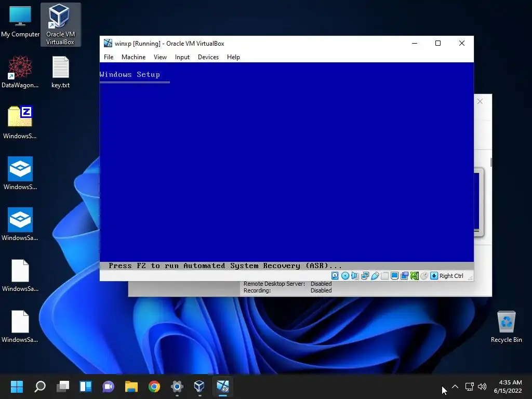Click the network adapters status icon

(365, 276)
